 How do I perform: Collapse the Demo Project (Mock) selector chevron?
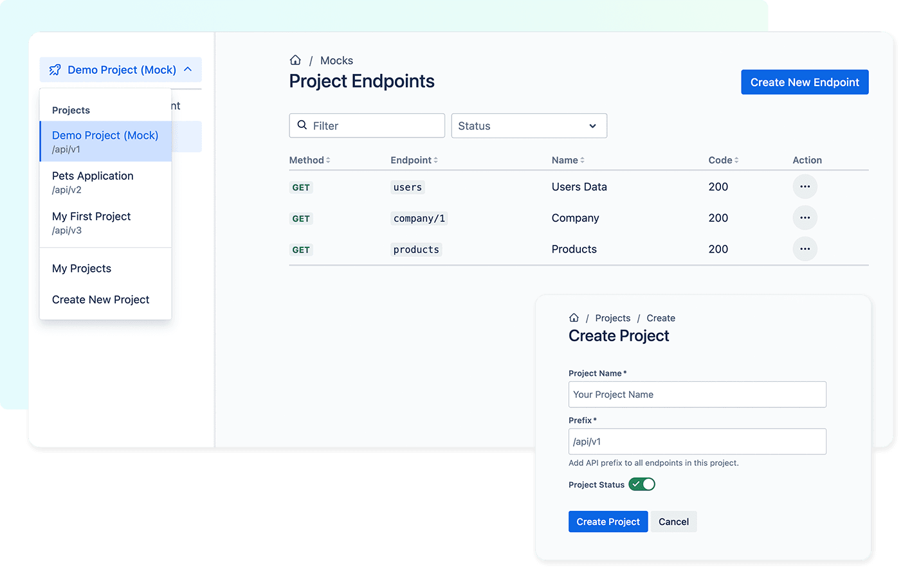point(188,69)
